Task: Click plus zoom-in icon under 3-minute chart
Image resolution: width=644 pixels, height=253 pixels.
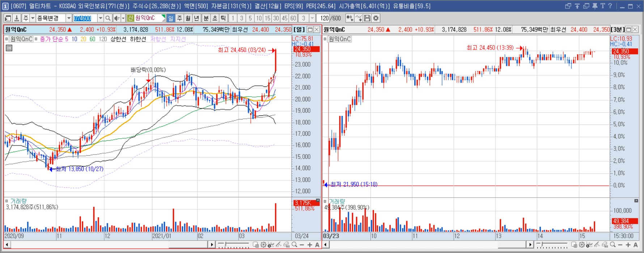Action: coord(628,245)
